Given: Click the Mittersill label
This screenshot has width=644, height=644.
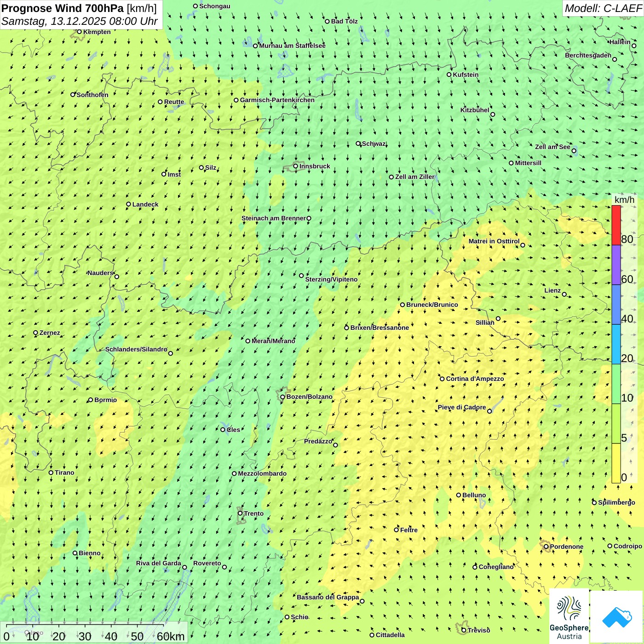Looking at the screenshot, I should point(528,163).
